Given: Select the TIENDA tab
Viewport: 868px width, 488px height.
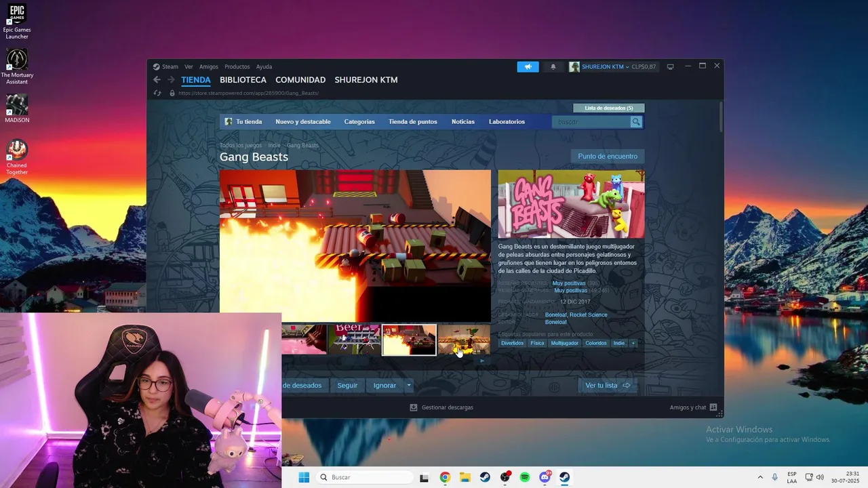Looking at the screenshot, I should [196, 80].
